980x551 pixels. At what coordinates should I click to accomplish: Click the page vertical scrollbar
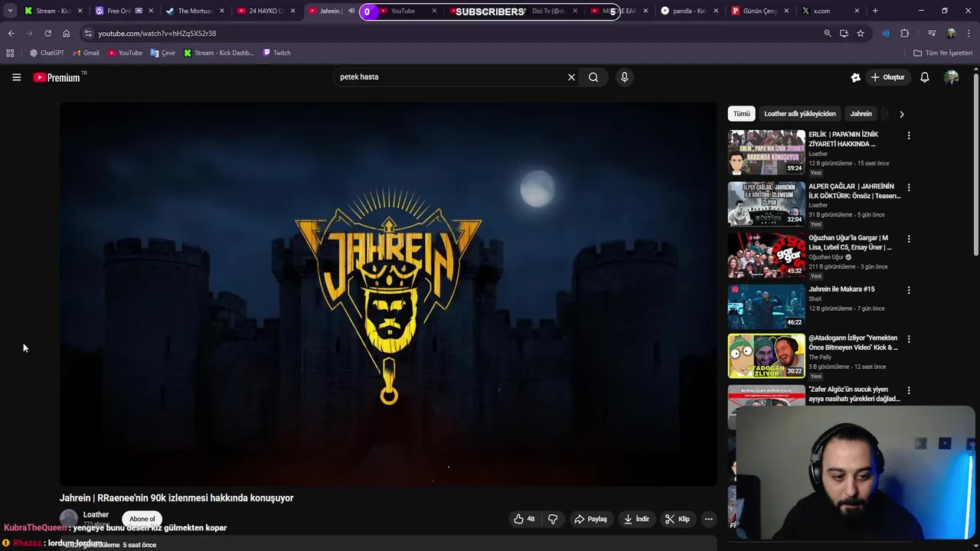[x=975, y=165]
